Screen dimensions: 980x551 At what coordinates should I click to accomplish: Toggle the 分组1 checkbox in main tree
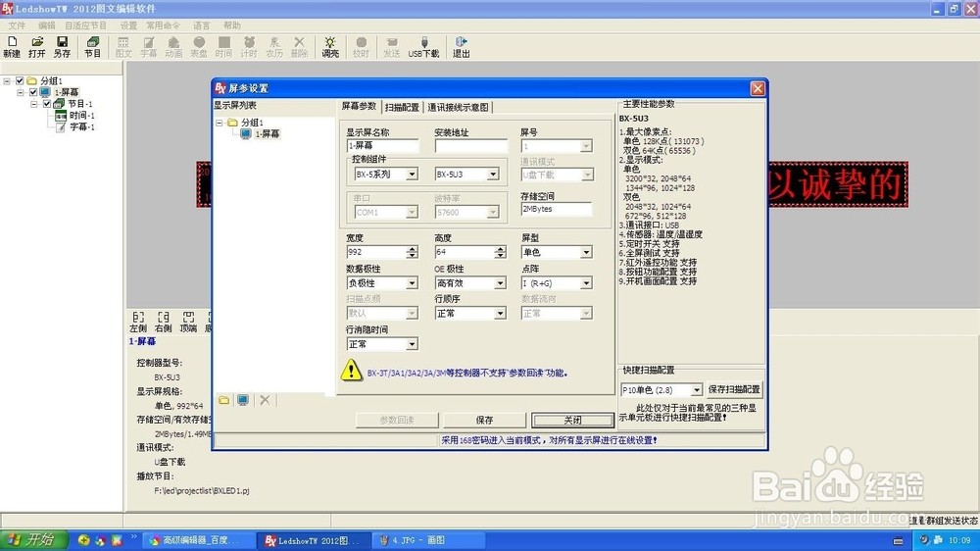(x=20, y=80)
